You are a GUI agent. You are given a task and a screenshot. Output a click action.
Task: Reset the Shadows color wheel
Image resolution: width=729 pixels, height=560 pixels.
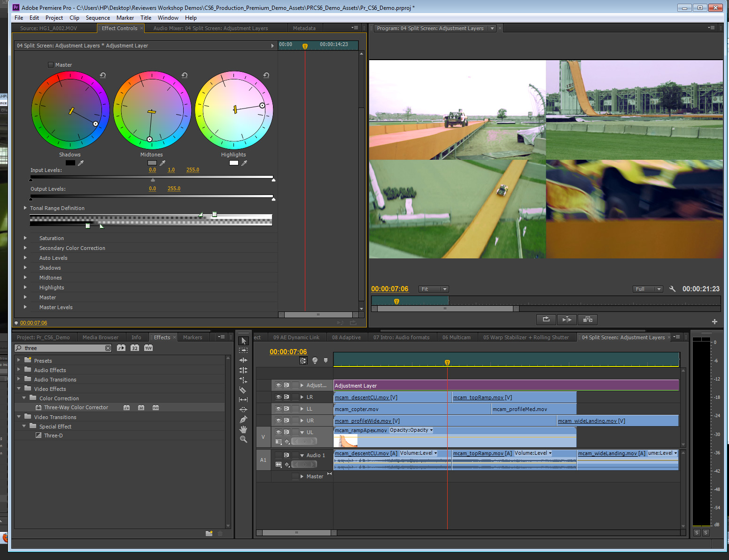point(103,75)
